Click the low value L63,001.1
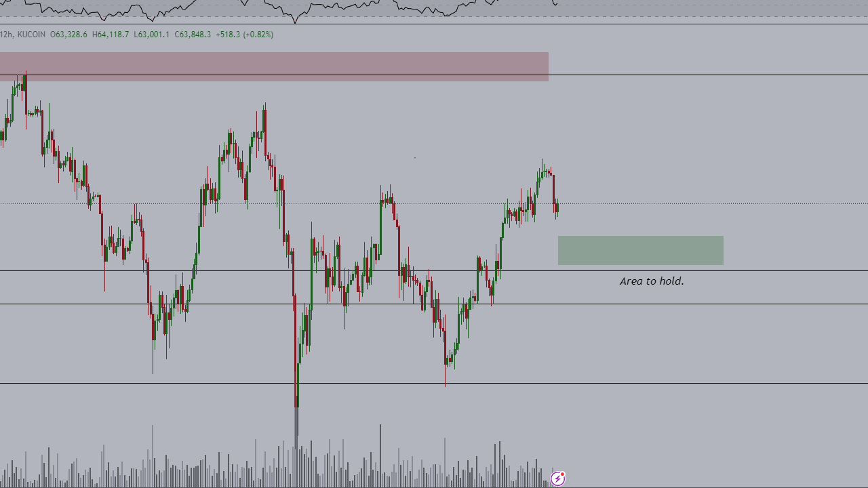The image size is (868, 488). [152, 35]
